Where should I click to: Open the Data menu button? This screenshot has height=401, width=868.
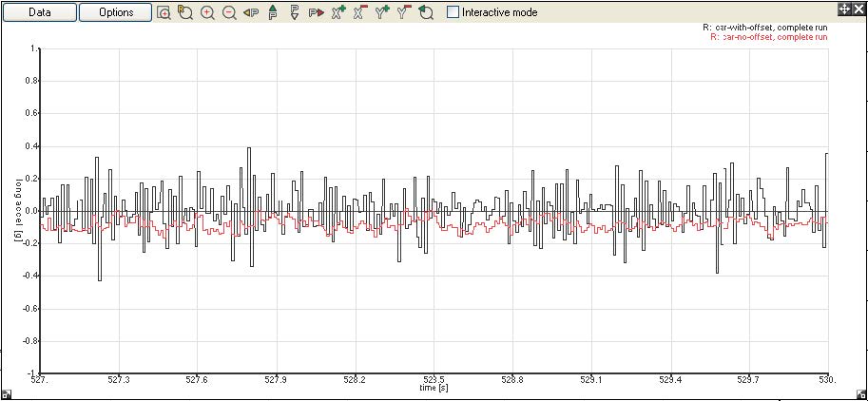pyautogui.click(x=39, y=12)
